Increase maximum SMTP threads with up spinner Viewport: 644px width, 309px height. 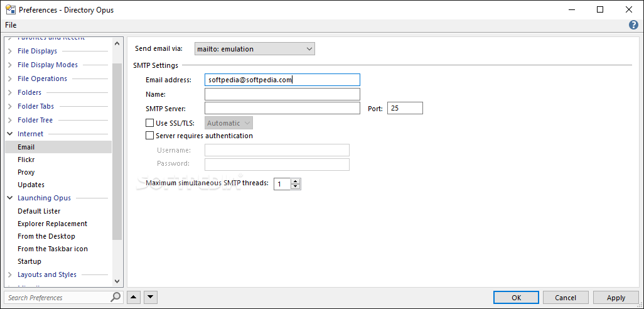click(296, 182)
